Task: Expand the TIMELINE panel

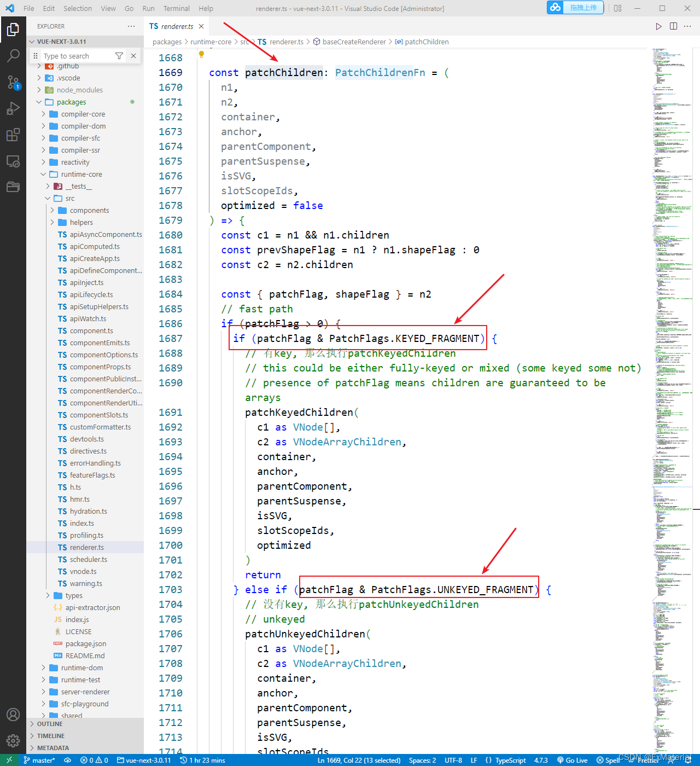Action: coord(85,736)
